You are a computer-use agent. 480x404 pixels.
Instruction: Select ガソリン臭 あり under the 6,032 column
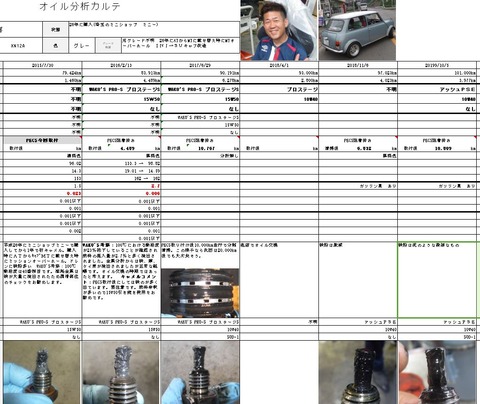click(x=377, y=186)
